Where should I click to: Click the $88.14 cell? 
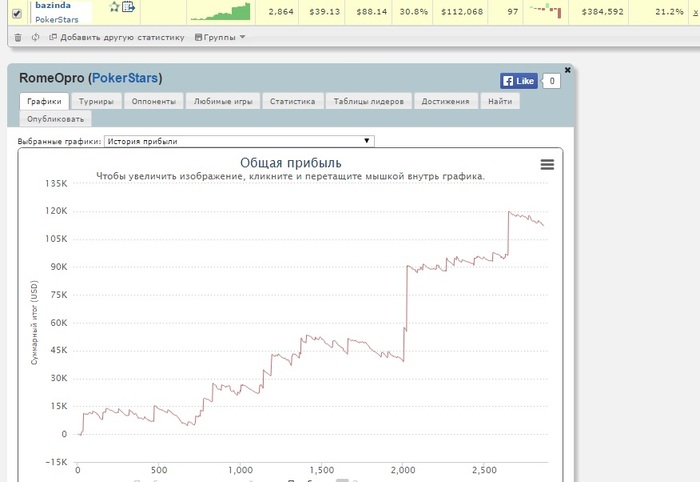[x=371, y=12]
